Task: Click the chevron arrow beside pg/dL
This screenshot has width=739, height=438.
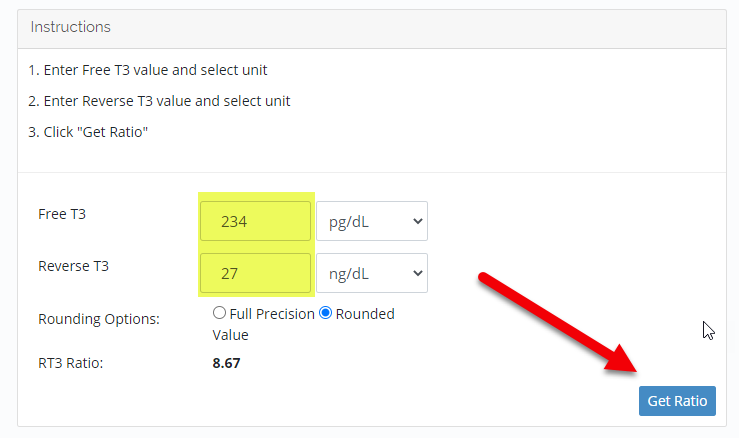Action: coord(416,221)
